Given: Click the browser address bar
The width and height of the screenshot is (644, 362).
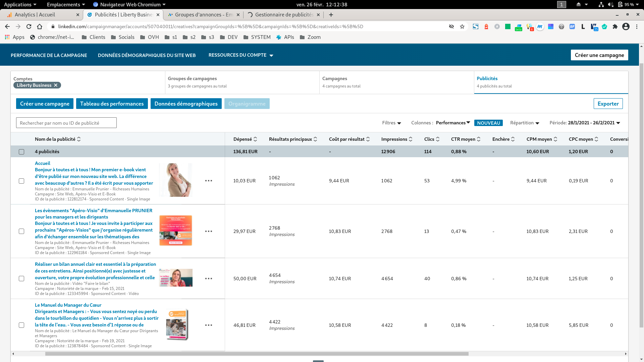Looking at the screenshot, I should (248, 26).
